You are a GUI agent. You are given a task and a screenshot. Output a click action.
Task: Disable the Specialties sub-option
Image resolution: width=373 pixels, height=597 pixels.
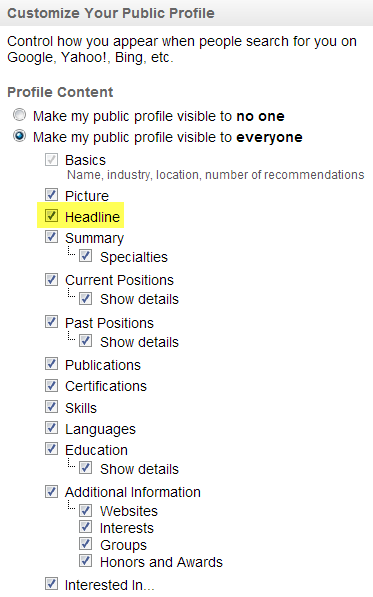coord(86,256)
